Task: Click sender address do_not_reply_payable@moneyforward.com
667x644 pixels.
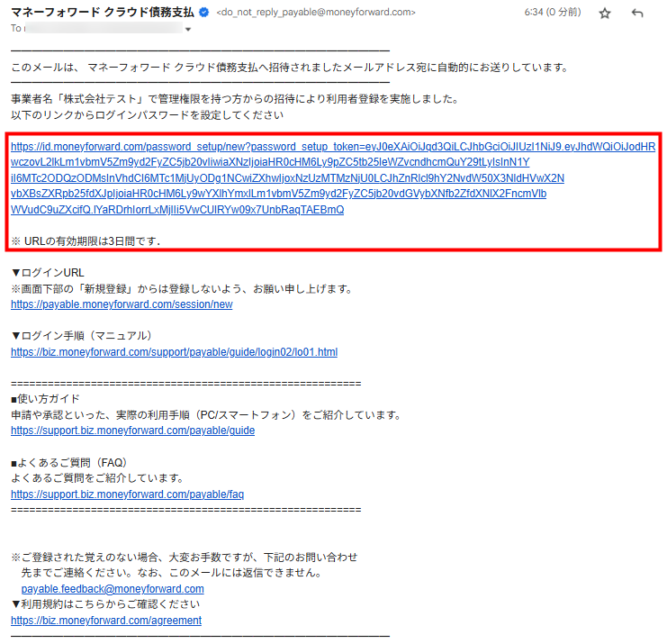Action: 316,13
